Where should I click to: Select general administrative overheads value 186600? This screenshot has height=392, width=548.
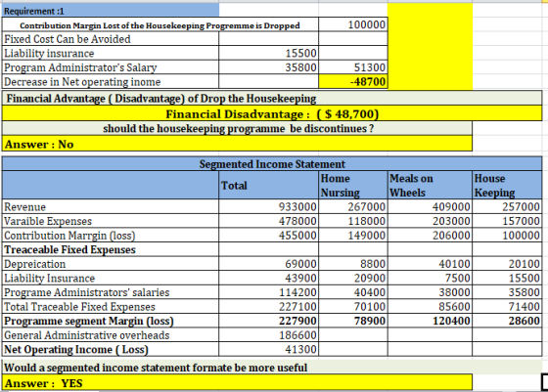click(268, 335)
